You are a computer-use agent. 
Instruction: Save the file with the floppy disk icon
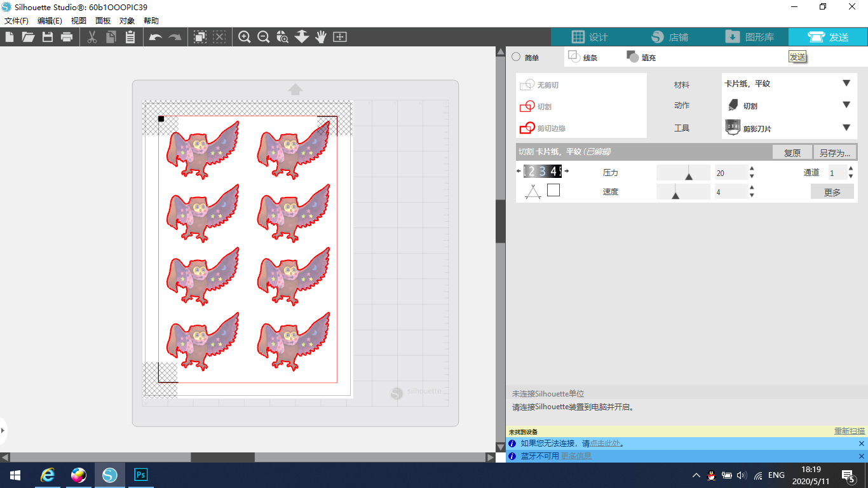pos(47,37)
